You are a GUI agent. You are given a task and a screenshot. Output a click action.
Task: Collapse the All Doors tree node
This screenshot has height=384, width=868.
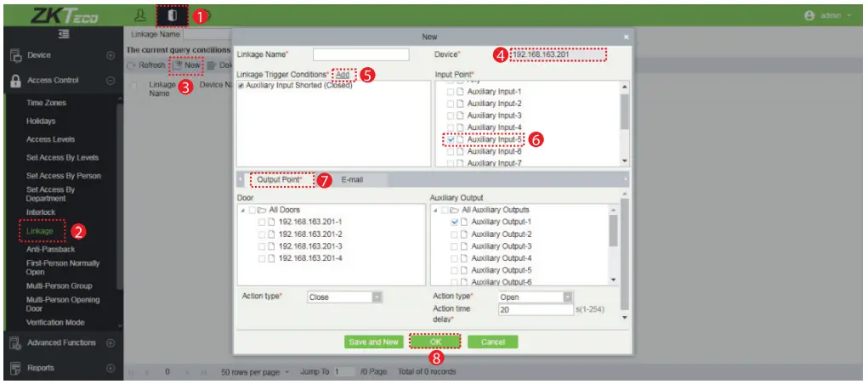pyautogui.click(x=243, y=210)
